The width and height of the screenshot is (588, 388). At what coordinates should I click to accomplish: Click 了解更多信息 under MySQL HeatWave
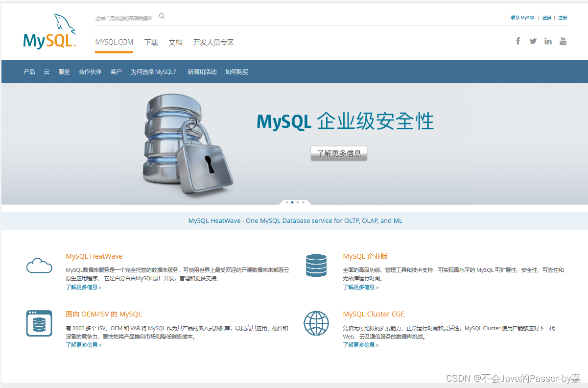(x=84, y=287)
